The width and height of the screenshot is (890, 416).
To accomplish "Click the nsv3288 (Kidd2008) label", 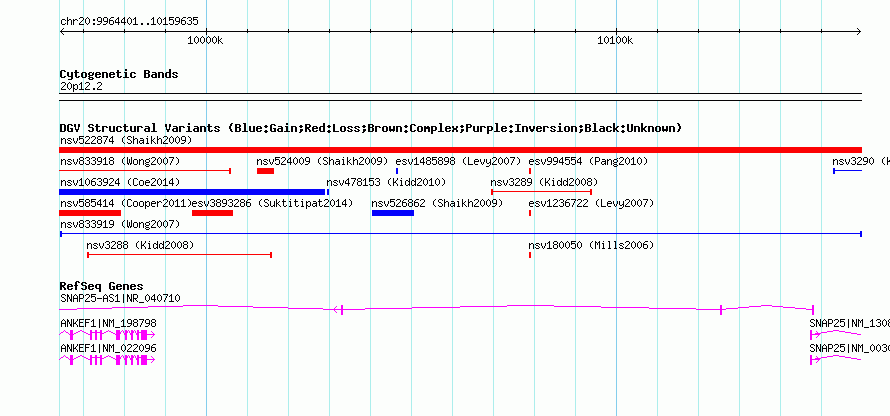I will tap(140, 246).
